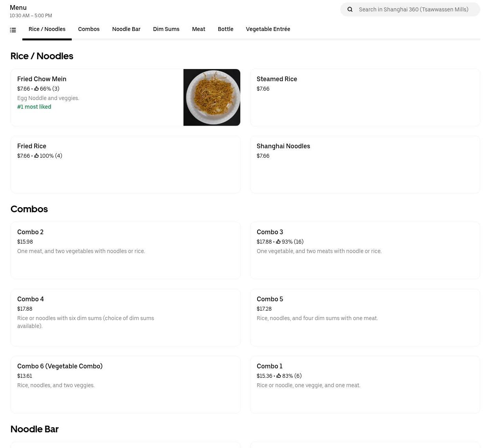
Task: Select the Steamed Rice menu item
Action: pyautogui.click(x=365, y=97)
